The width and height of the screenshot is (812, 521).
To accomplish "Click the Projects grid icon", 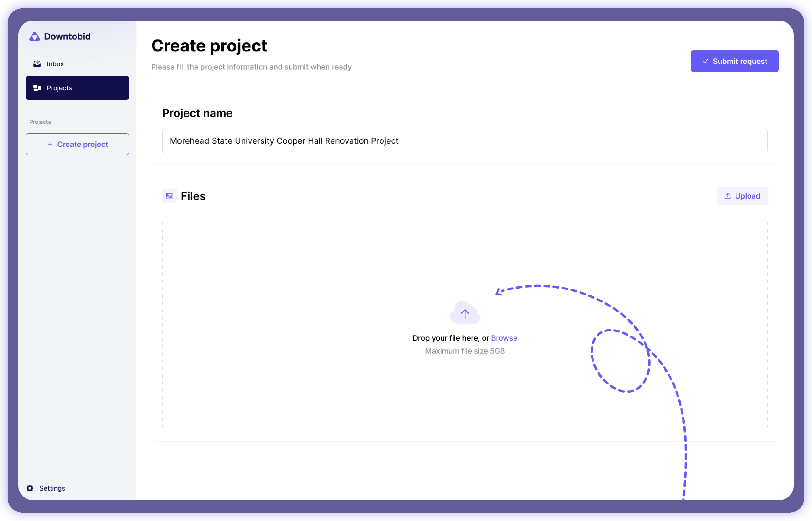I will [x=37, y=88].
